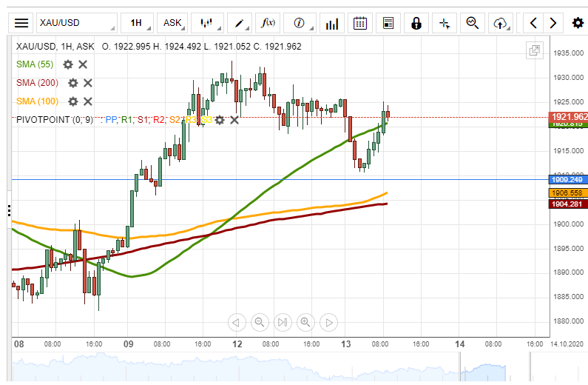Open the hamburger main menu
Image resolution: width=588 pixels, height=385 pixels.
coord(21,23)
